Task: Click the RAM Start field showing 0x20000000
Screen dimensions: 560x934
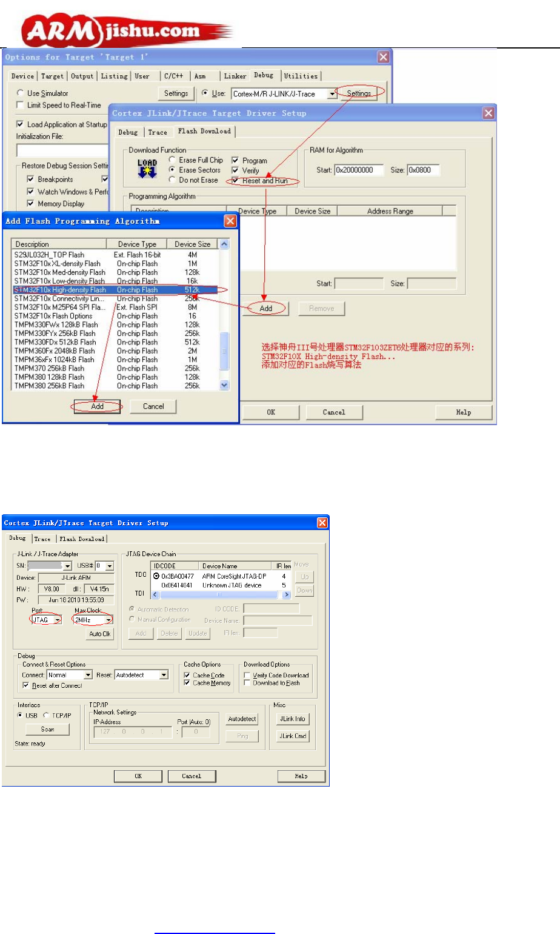Action: pos(359,170)
